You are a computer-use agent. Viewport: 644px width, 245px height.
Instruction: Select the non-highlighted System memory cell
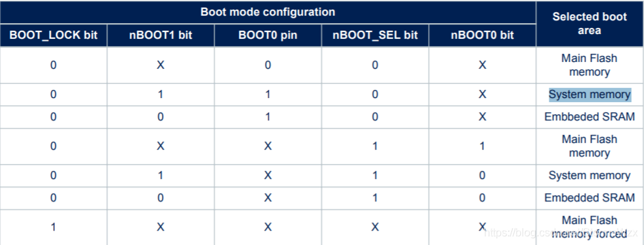coord(590,175)
